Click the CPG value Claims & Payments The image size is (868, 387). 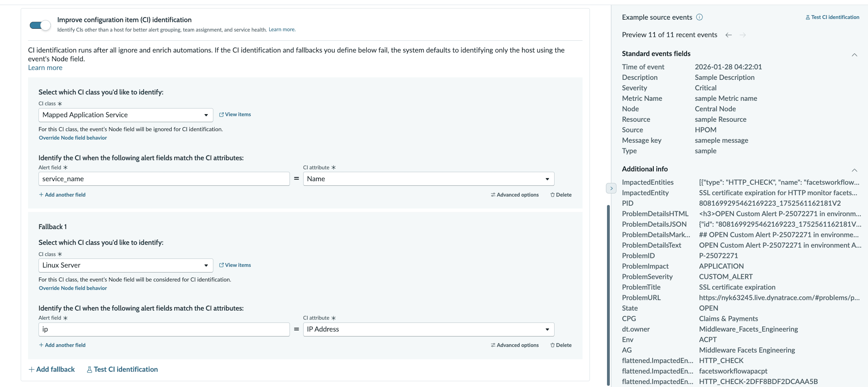click(x=728, y=319)
